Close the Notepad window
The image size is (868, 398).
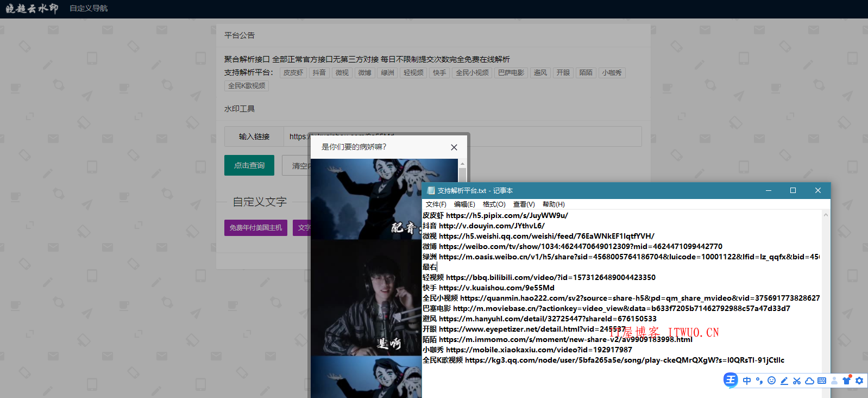point(818,190)
